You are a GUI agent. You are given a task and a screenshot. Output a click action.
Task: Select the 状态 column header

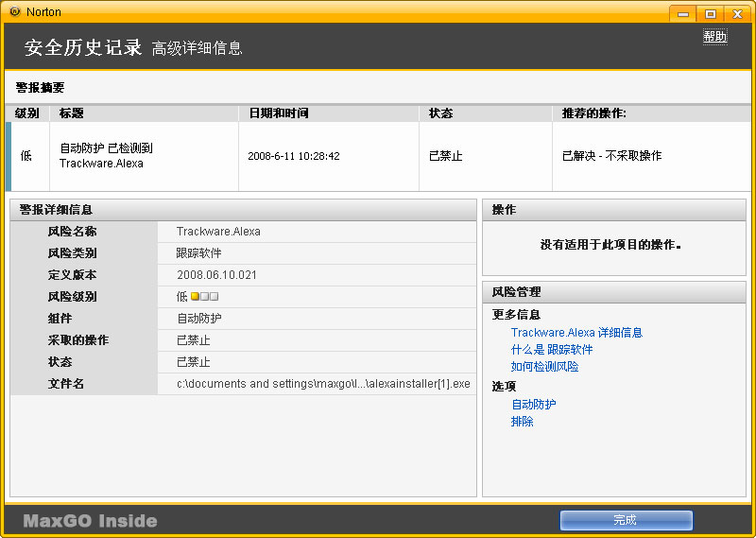click(x=486, y=113)
